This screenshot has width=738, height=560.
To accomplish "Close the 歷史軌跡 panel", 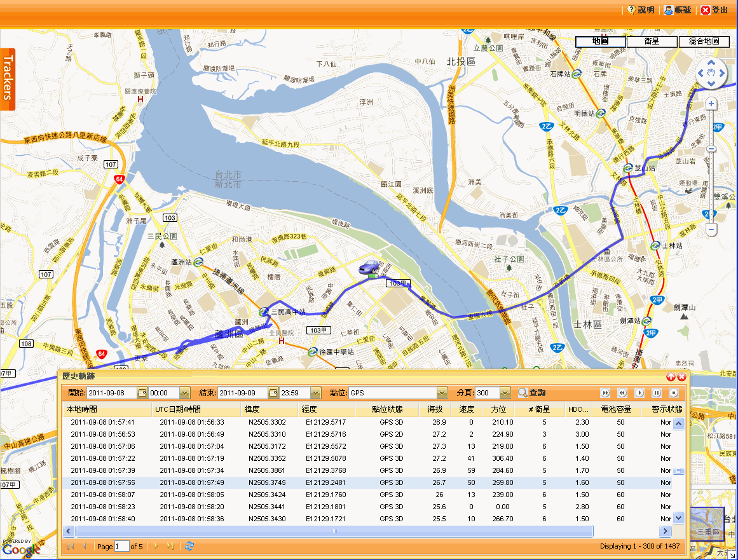I will 681,376.
